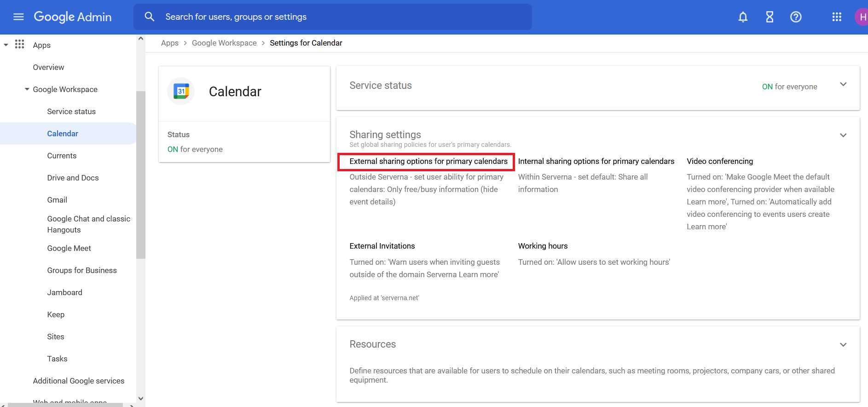868x407 pixels.
Task: Click Google Workspace in the sidebar
Action: [65, 89]
